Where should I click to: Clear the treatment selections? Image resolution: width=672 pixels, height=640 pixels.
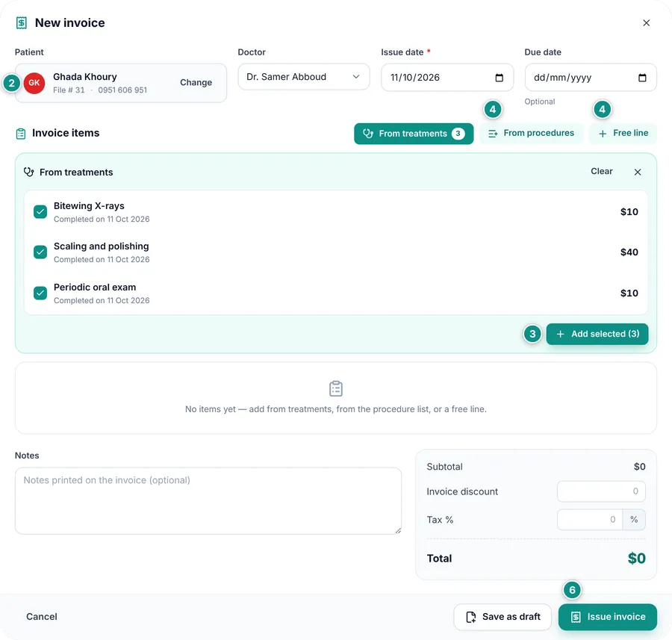pyautogui.click(x=601, y=171)
